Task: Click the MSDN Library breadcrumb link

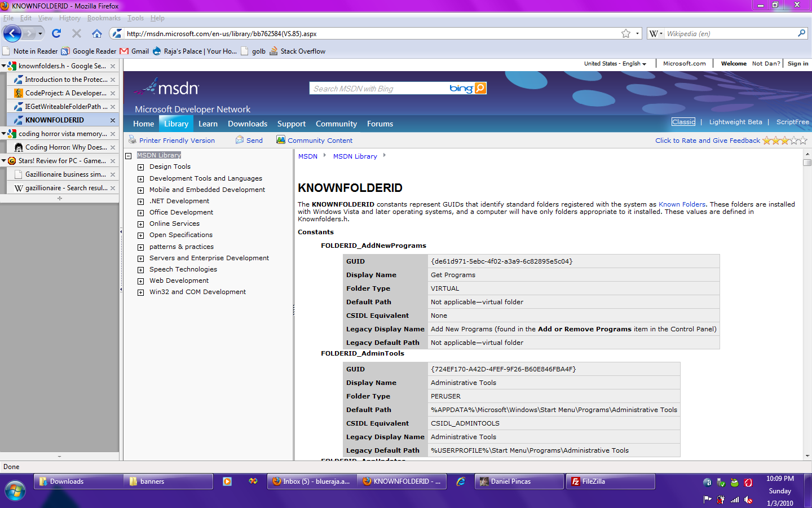Action: click(x=355, y=156)
